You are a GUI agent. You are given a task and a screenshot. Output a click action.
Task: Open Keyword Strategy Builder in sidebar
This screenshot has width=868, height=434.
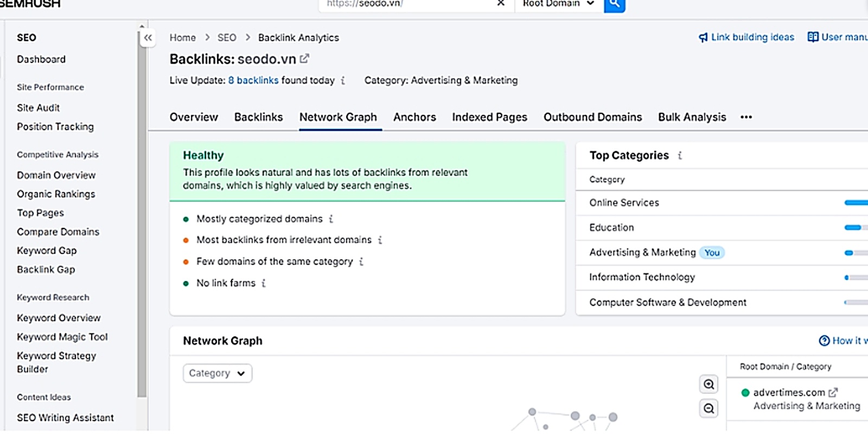(x=56, y=362)
